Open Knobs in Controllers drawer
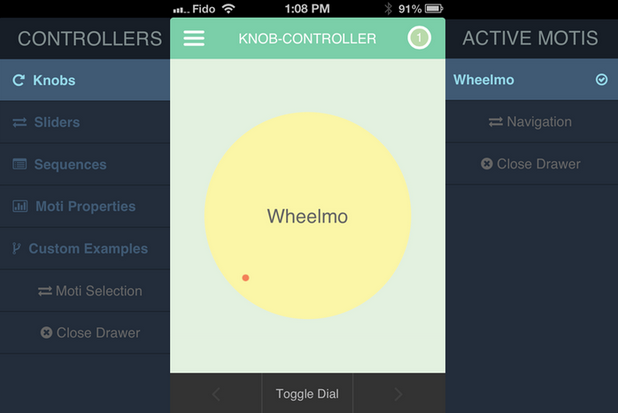 coord(54,81)
